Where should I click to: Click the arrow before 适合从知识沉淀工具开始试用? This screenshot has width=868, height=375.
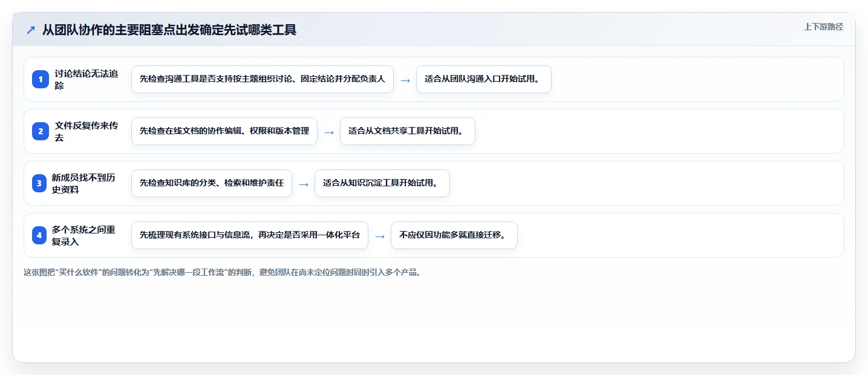(304, 184)
